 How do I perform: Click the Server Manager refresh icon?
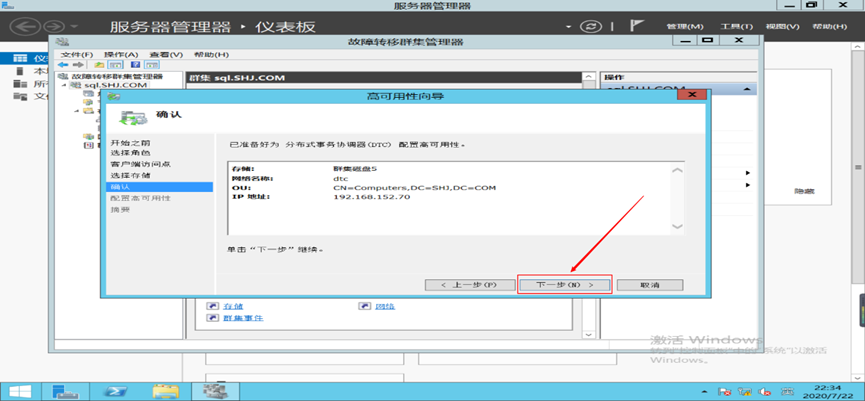[x=591, y=26]
